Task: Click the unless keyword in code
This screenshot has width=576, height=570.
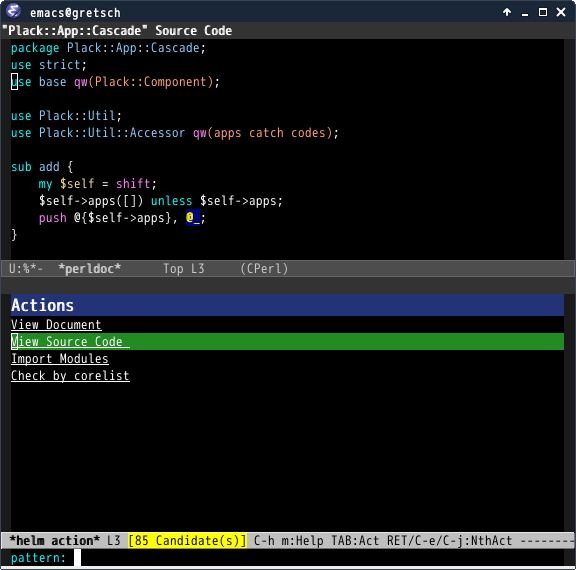Action: pos(172,201)
